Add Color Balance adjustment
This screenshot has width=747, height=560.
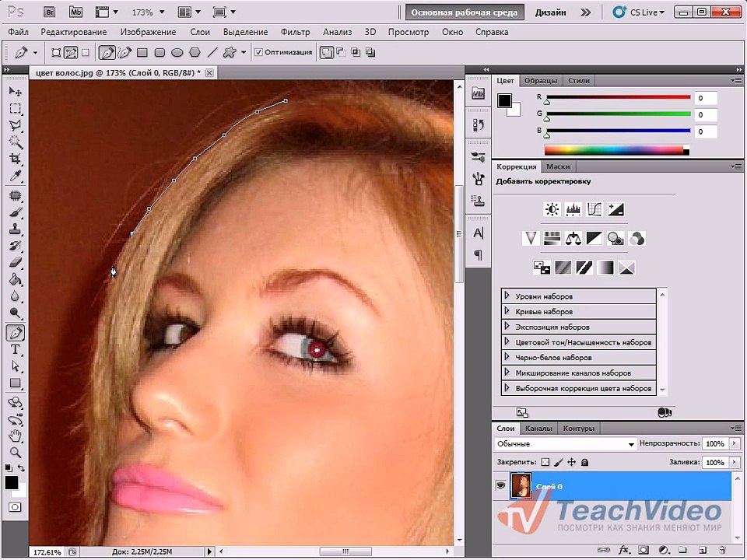click(x=573, y=238)
